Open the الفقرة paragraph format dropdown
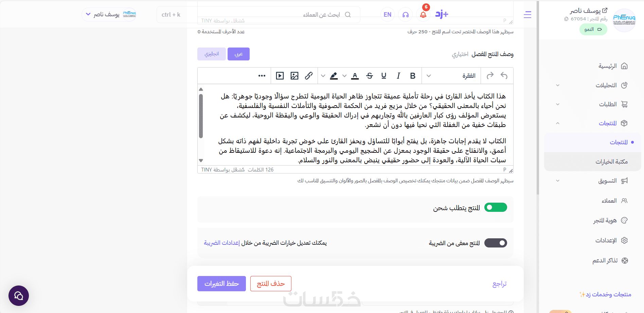644x313 pixels. point(451,76)
